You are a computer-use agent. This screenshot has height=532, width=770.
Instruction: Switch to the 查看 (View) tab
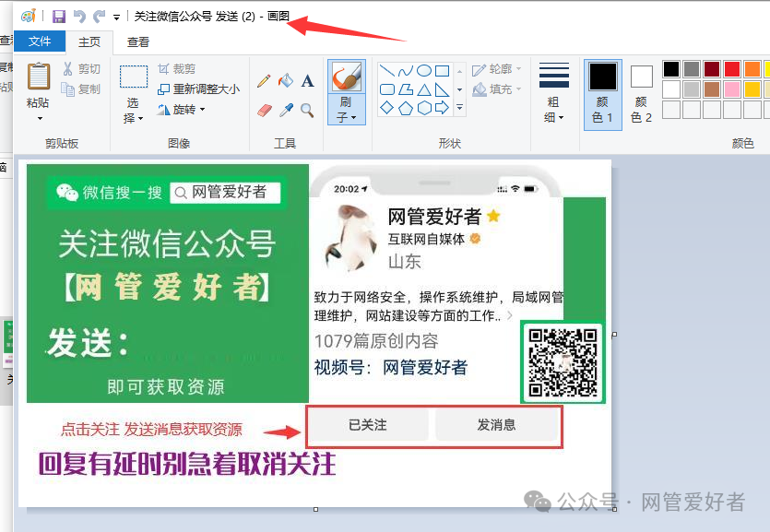138,41
